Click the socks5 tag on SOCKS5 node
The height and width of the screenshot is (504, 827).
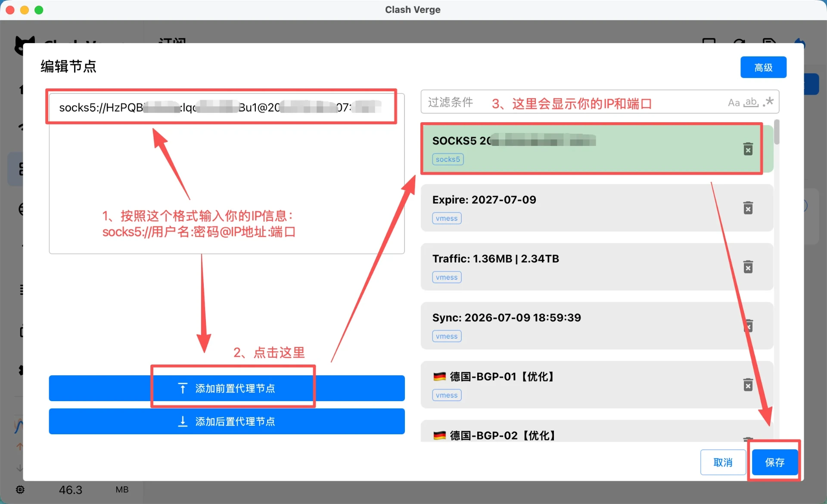point(448,159)
